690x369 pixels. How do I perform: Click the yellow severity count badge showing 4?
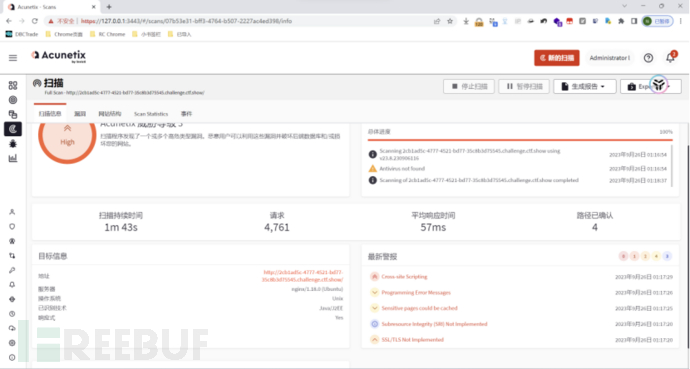[x=656, y=256]
